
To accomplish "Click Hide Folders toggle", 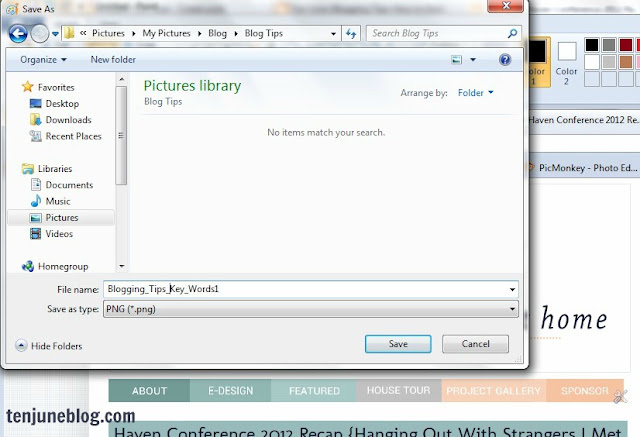I will pos(49,346).
